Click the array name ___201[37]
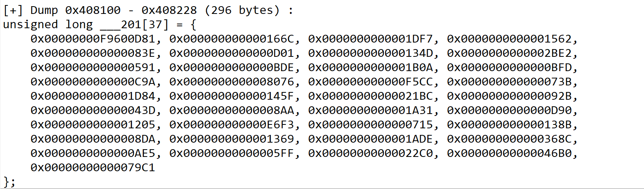 [134, 25]
